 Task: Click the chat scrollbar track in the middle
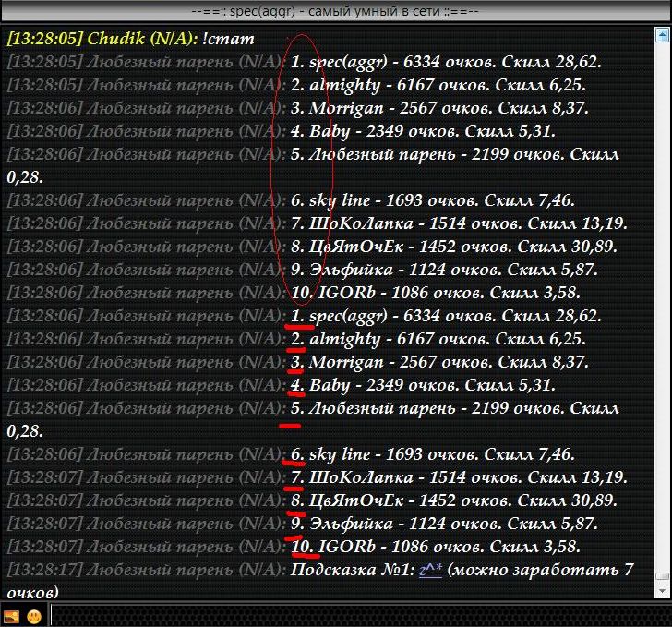[x=662, y=305]
